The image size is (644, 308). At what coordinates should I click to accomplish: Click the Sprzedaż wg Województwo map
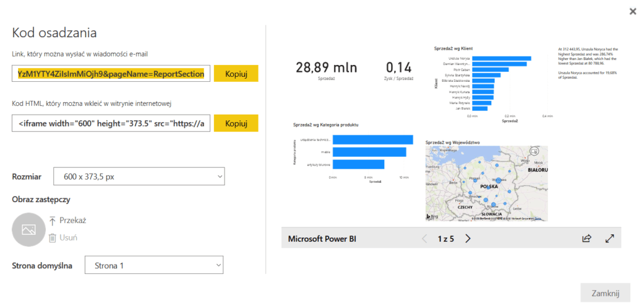[486, 183]
